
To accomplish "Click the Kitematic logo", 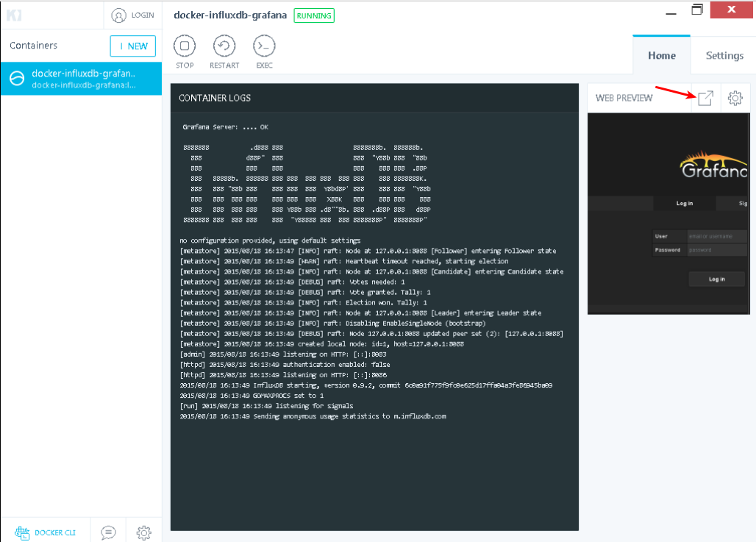I will point(14,15).
